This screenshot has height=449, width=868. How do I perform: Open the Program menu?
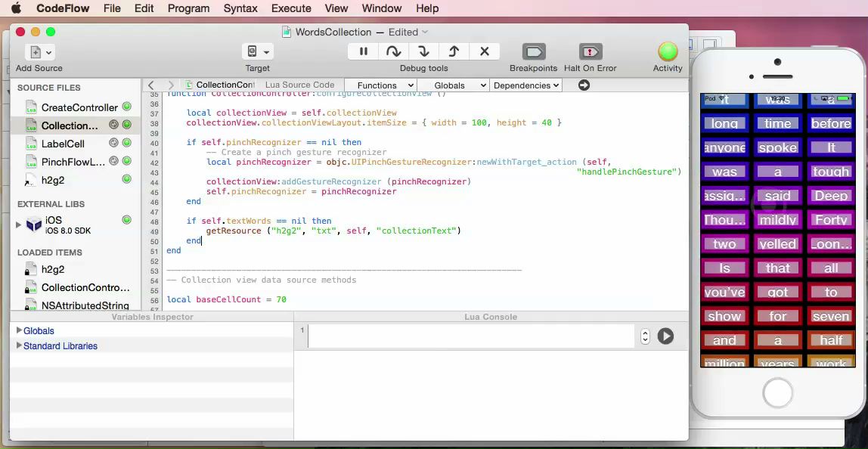[x=189, y=8]
